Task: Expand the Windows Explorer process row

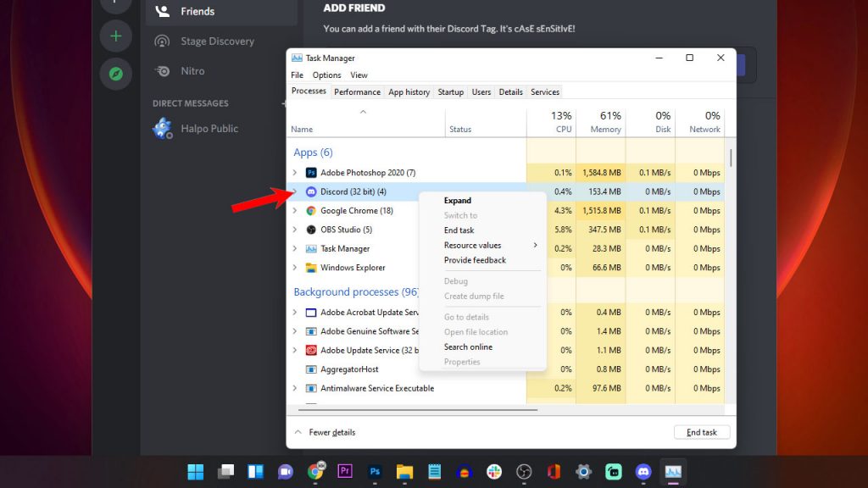Action: pyautogui.click(x=295, y=267)
